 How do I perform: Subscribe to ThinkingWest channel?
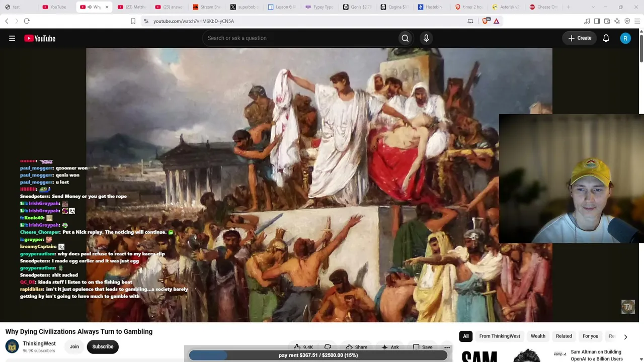click(103, 346)
